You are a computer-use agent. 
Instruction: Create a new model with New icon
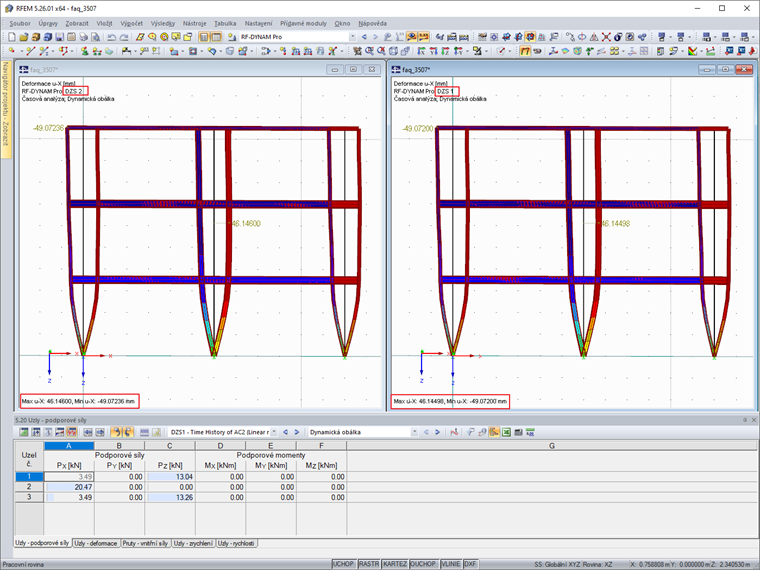[12, 37]
